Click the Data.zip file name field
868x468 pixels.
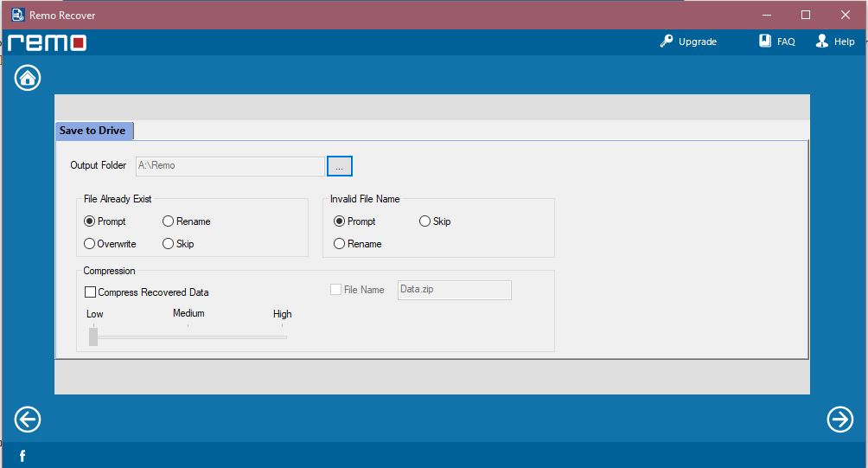click(454, 290)
